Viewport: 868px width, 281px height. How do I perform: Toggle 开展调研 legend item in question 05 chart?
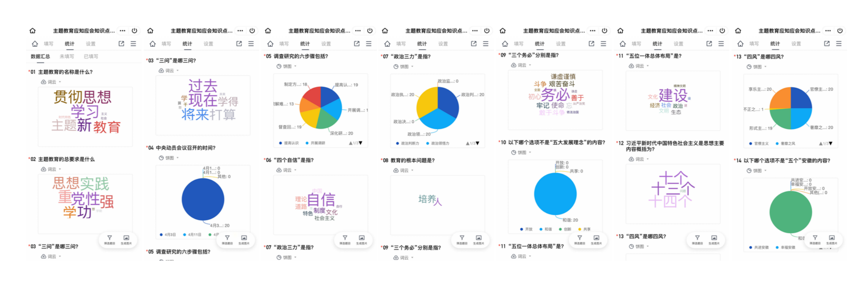[x=315, y=143]
